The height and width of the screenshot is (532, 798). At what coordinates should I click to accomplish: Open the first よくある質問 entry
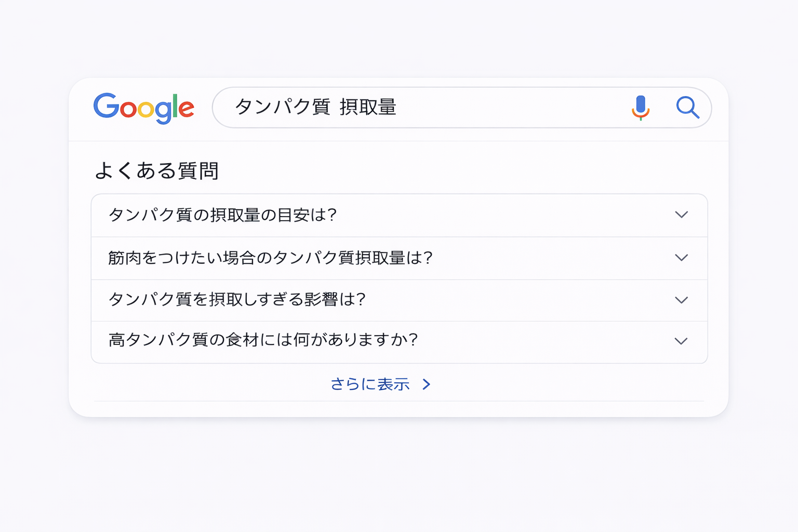[223, 215]
